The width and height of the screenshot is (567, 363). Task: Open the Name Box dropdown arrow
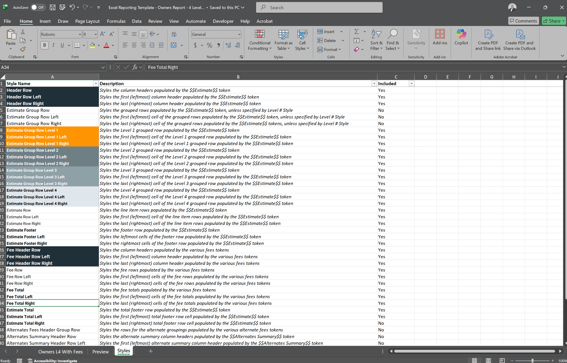click(x=103, y=67)
